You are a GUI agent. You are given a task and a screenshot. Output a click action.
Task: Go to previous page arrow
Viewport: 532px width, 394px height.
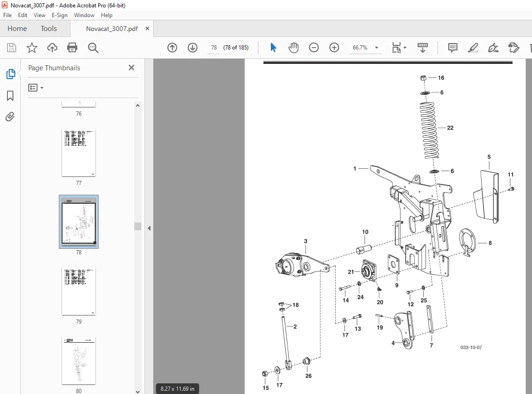coord(172,48)
